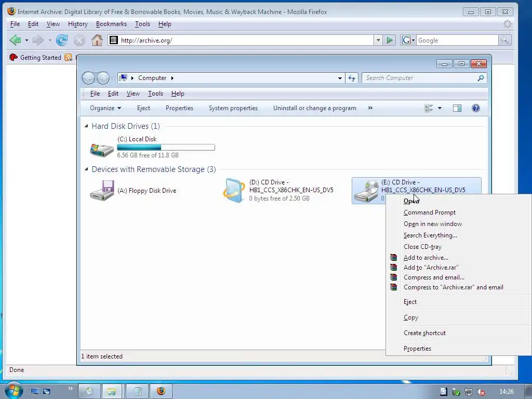Expand the arrow after Computer in breadcrumb
This screenshot has height=399, width=532.
pos(172,78)
